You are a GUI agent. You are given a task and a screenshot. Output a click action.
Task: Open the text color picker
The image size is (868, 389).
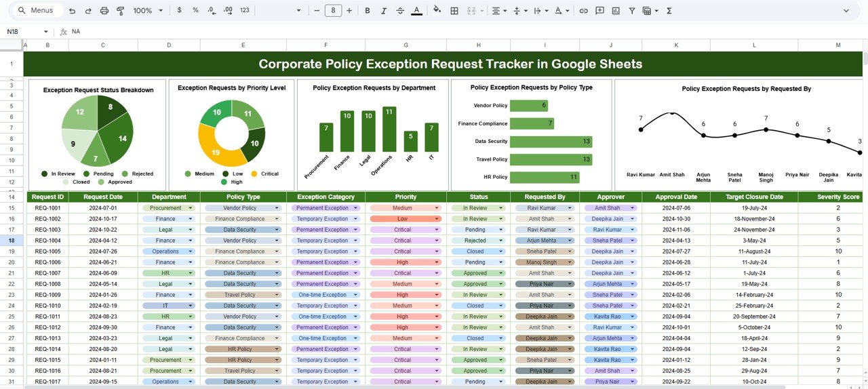pos(416,11)
